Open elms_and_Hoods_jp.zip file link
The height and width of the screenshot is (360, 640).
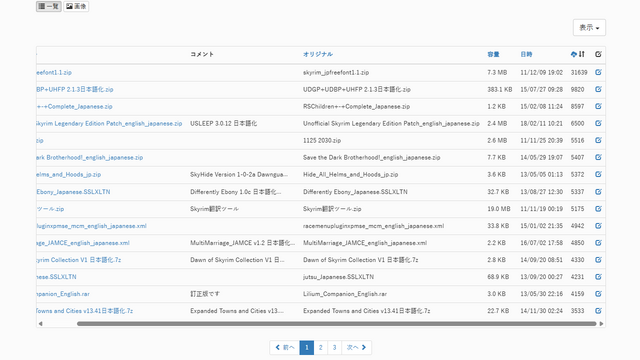point(69,174)
